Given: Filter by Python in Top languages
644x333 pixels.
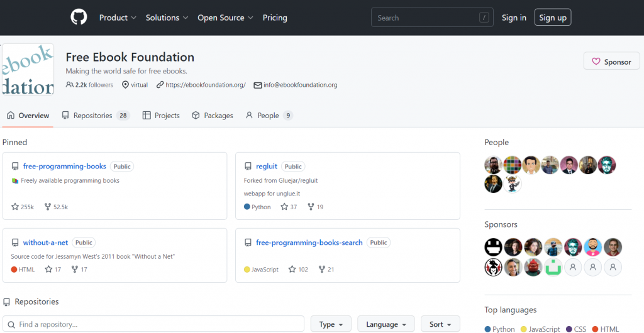Looking at the screenshot, I should pos(500,329).
